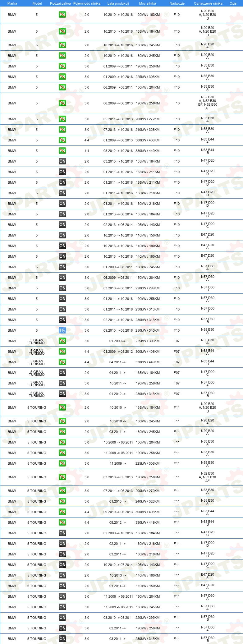Click the '05.2011 -> 06.2013' production years cell

tap(118, 119)
